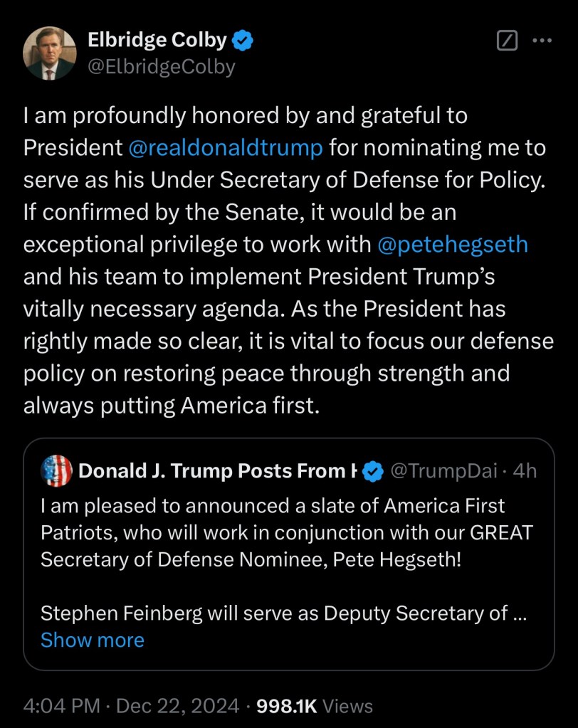Click Elbridge Colby's blue verified badge

click(x=243, y=41)
